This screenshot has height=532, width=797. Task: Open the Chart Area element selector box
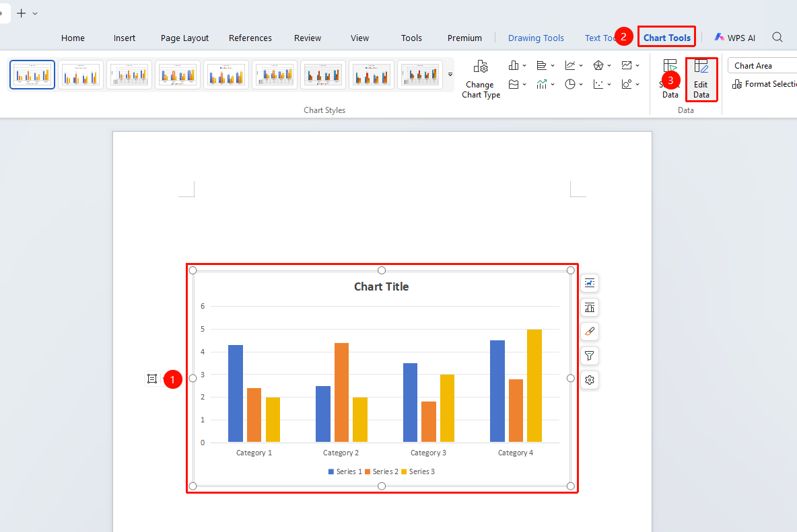point(763,65)
